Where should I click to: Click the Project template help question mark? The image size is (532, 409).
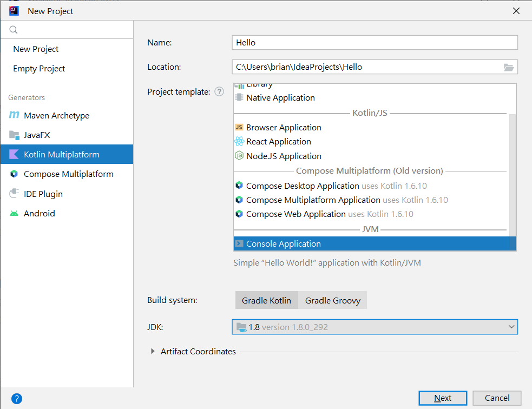pos(219,91)
